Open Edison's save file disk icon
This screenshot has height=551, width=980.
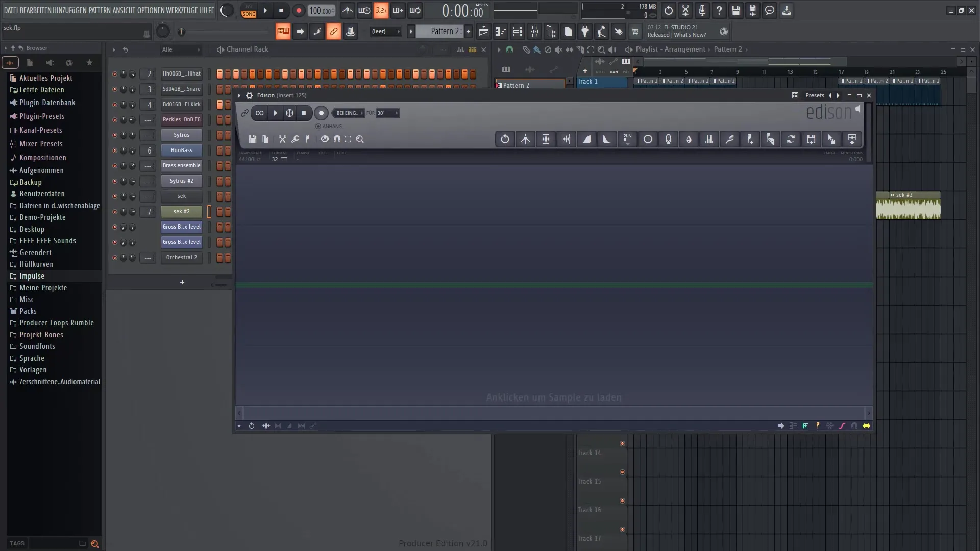252,139
